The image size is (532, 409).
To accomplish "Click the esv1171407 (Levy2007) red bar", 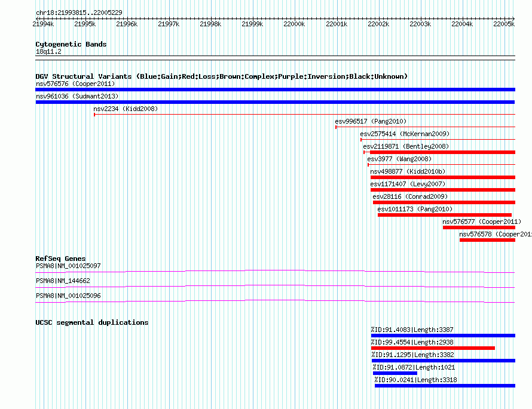I will point(443,190).
